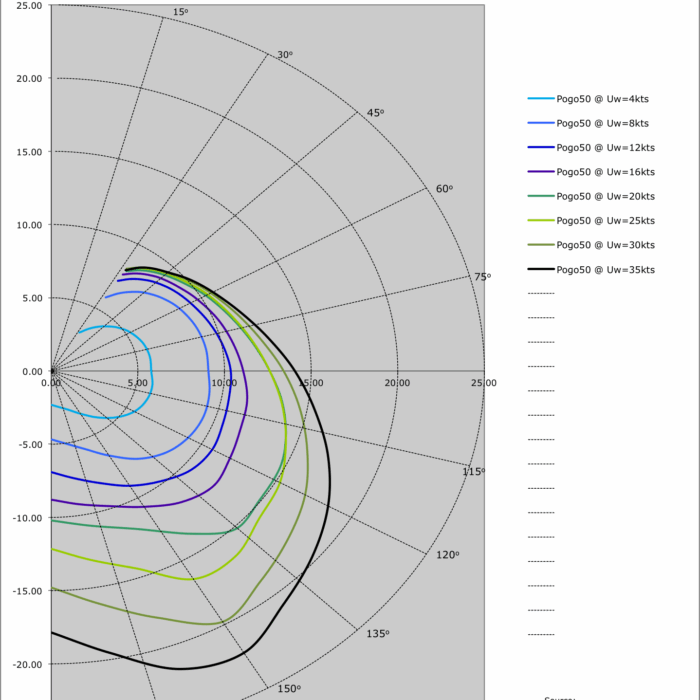Click the 15.00 label on vertical axis
The width and height of the screenshot is (700, 700).
[29, 152]
